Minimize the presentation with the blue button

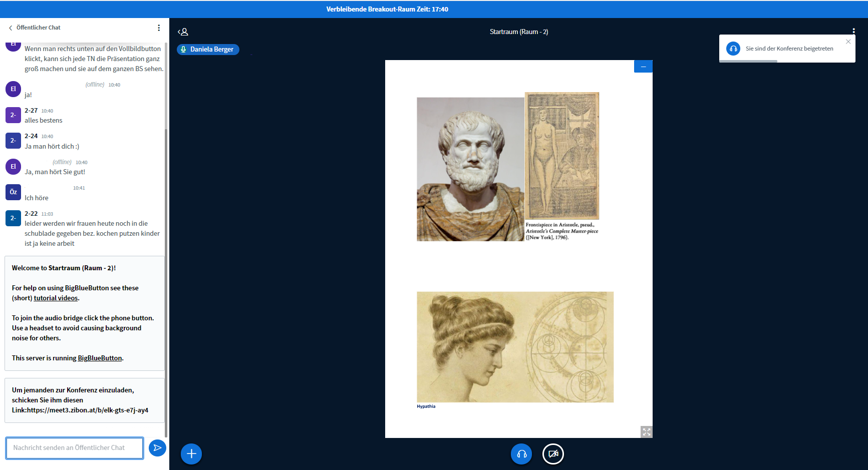point(643,67)
